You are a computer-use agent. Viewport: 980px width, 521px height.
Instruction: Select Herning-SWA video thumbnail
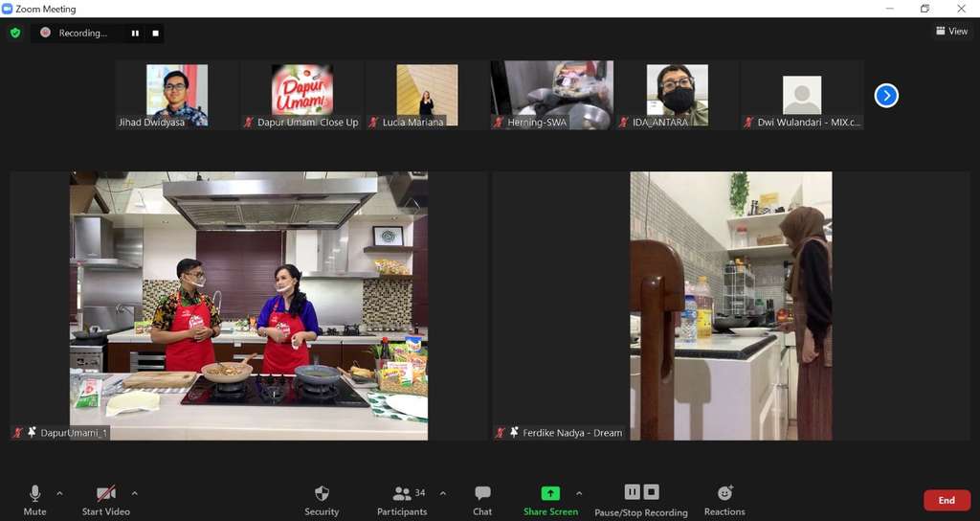pos(552,95)
